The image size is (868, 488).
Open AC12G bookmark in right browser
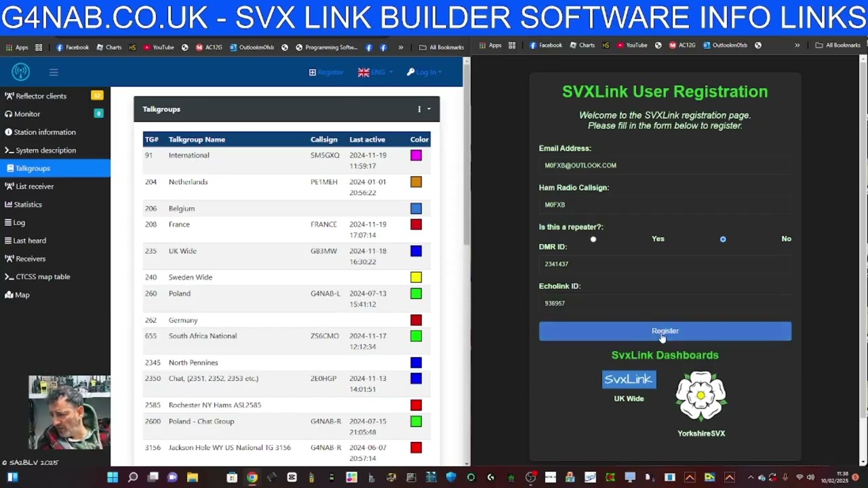click(x=682, y=45)
